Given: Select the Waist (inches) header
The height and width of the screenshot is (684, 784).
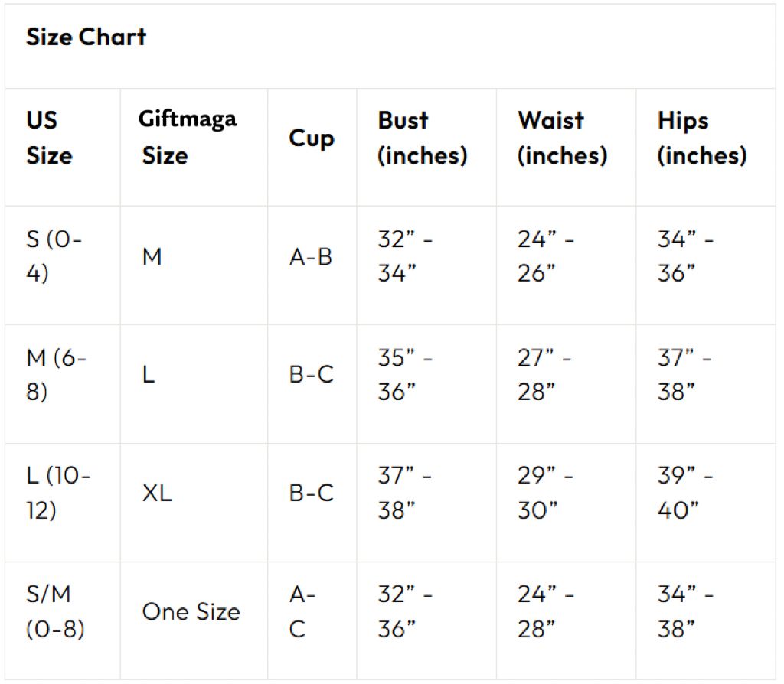Looking at the screenshot, I should tap(562, 138).
